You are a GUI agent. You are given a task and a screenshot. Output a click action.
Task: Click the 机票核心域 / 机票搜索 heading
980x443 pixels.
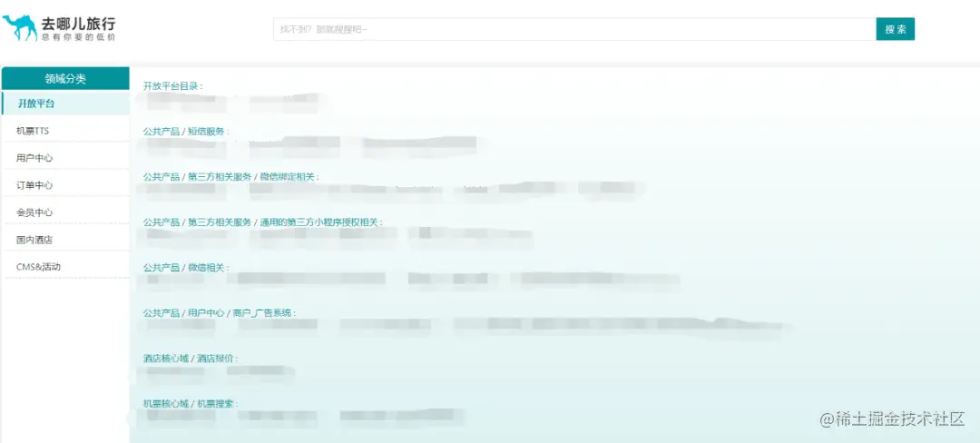tap(191, 404)
